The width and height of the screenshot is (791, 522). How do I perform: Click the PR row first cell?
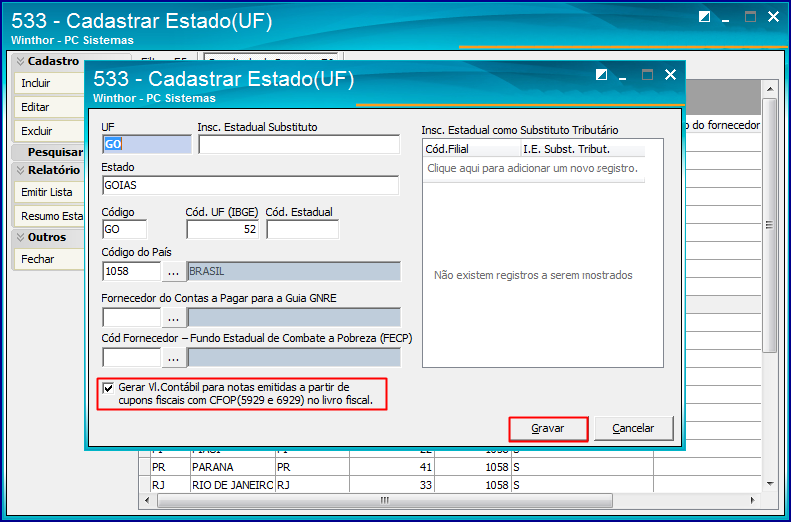click(x=170, y=468)
